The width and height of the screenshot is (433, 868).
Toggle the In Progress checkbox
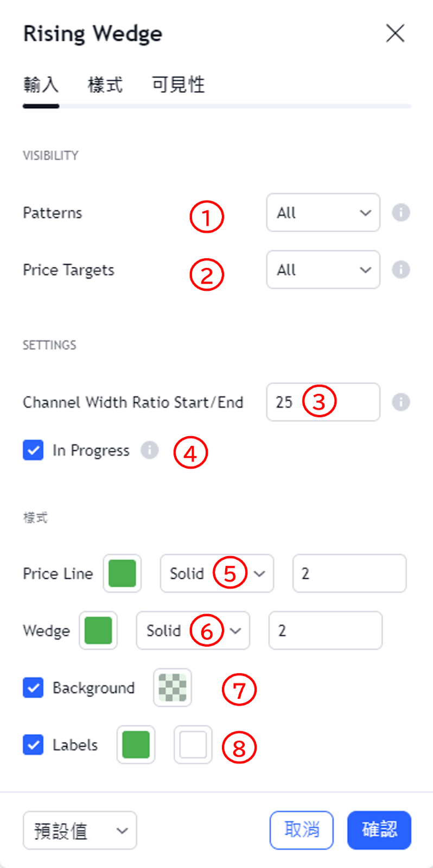[33, 450]
